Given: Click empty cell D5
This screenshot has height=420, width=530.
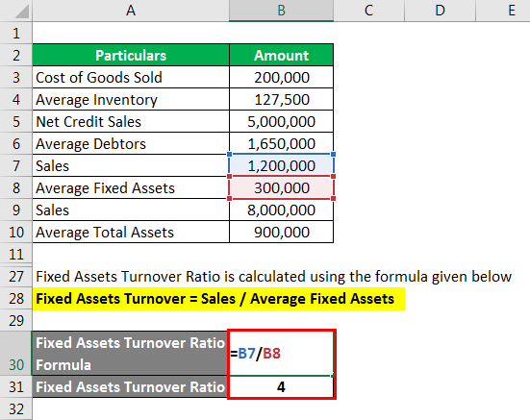Looking at the screenshot, I should tap(440, 121).
